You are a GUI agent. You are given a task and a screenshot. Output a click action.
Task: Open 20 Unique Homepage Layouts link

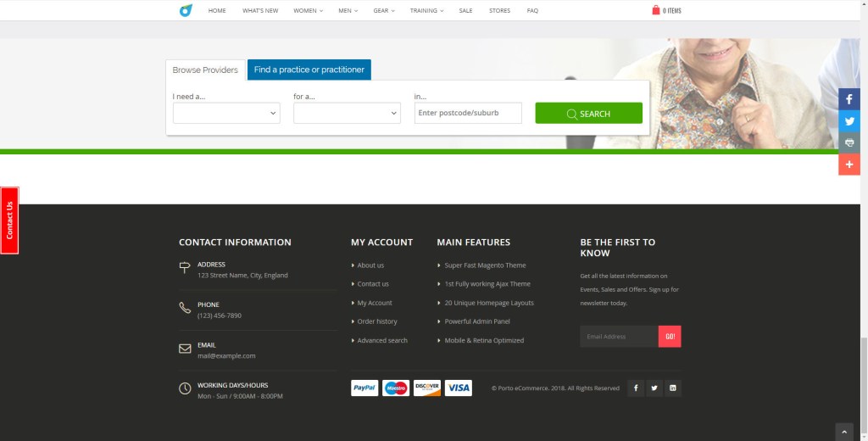(x=489, y=303)
